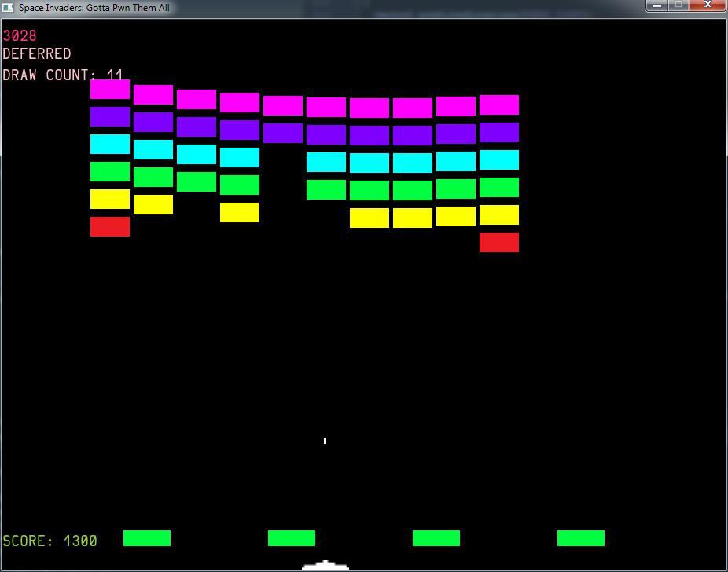This screenshot has height=572, width=728.
Task: Click the green invader in the sixth column
Action: 326,189
